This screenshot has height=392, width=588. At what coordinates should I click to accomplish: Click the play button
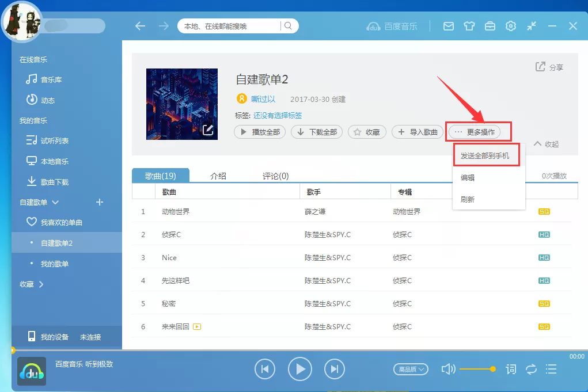[x=299, y=369]
